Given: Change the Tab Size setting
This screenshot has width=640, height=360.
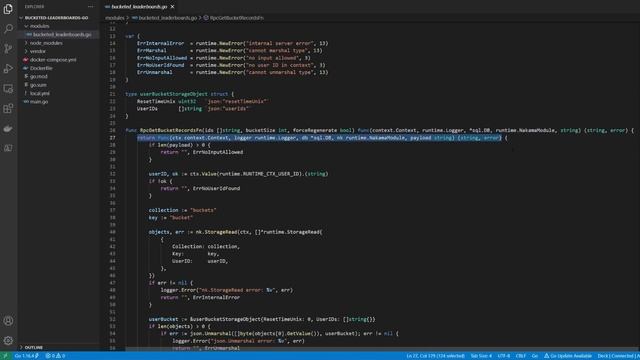Looking at the screenshot, I should pyautogui.click(x=481, y=356).
